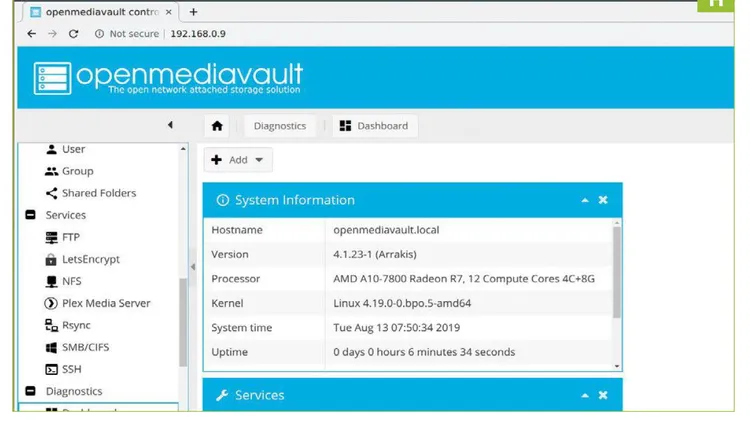Click the Services wrench icon
Image resolution: width=750 pixels, height=421 pixels.
[x=222, y=395]
